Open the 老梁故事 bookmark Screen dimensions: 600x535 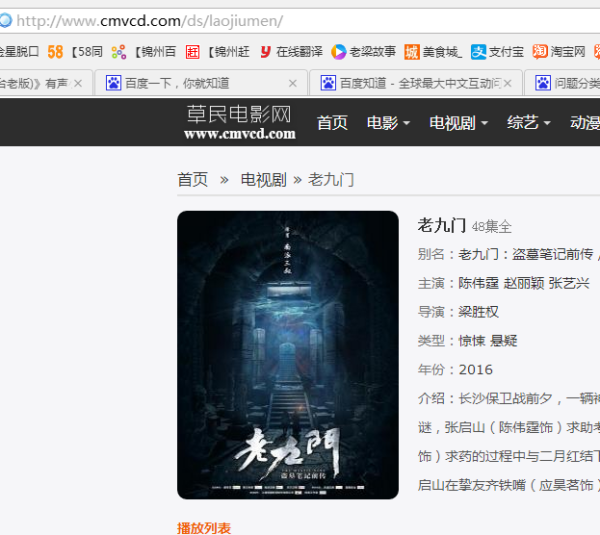(x=372, y=52)
